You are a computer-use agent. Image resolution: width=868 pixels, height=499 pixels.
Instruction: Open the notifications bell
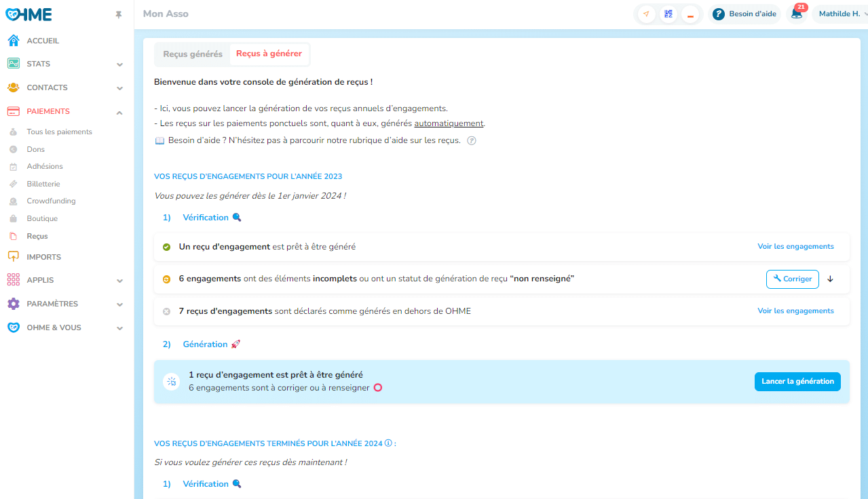[797, 14]
